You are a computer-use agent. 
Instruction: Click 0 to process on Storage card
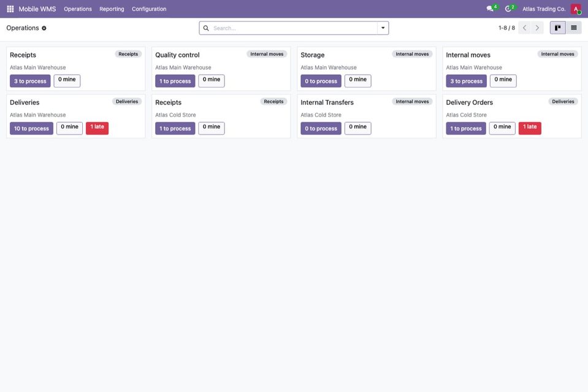pos(321,81)
